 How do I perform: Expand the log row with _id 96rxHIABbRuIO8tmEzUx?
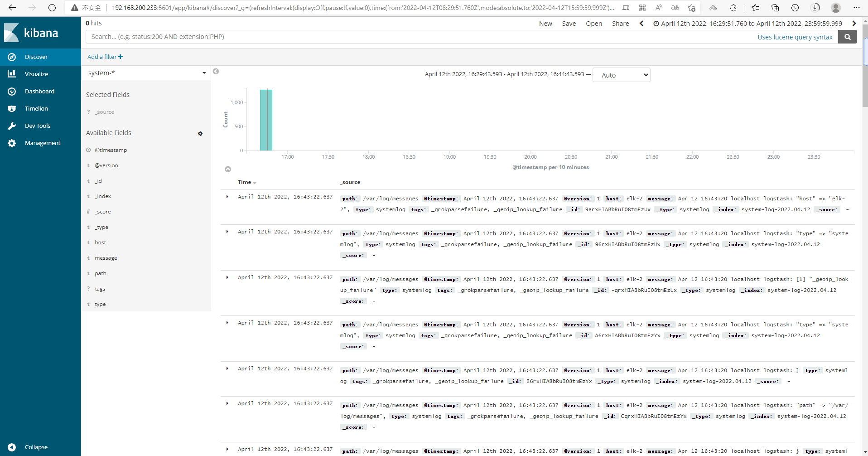[227, 232]
